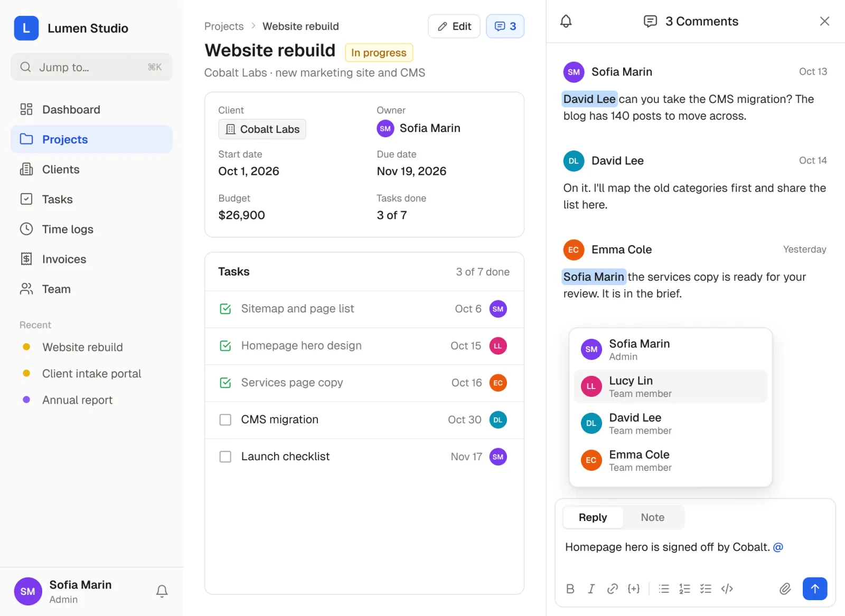Open the Launch checklist task title
845x616 pixels.
[285, 457]
